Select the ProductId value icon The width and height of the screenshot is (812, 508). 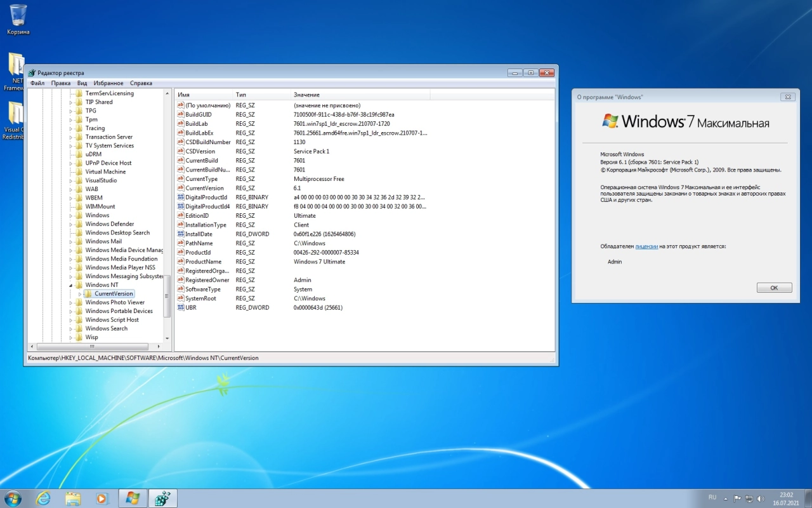[x=180, y=252]
